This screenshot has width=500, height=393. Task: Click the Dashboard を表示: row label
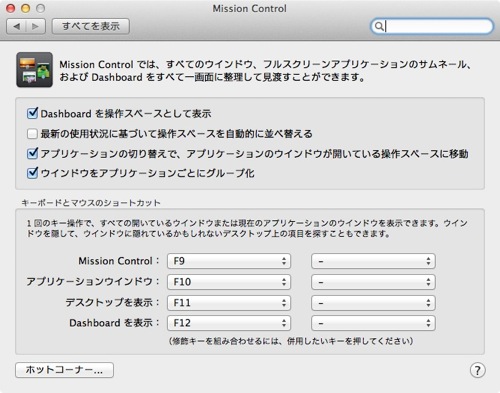pos(115,323)
